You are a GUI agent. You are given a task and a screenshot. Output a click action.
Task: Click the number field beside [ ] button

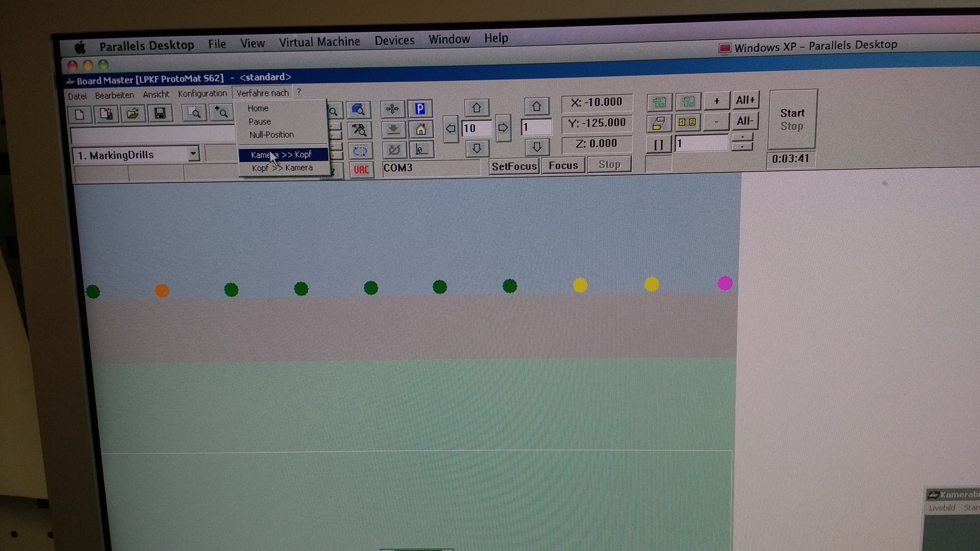coord(701,143)
